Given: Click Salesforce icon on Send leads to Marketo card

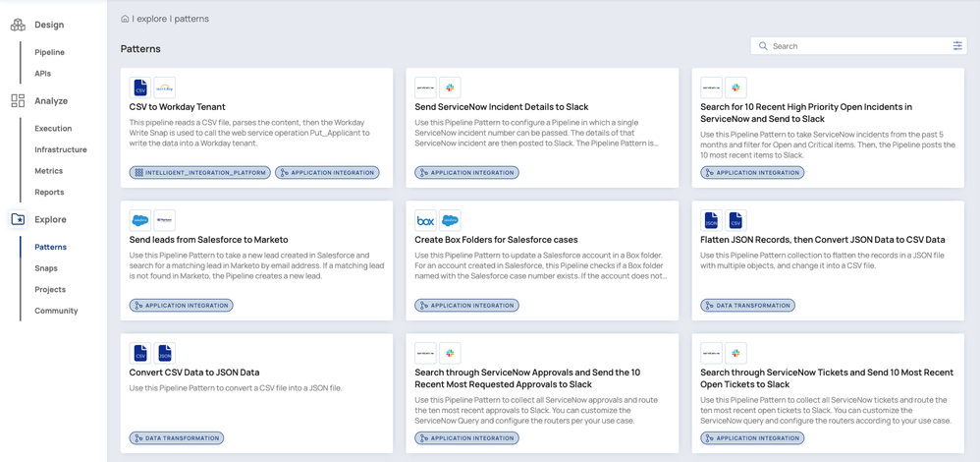Looking at the screenshot, I should [140, 220].
